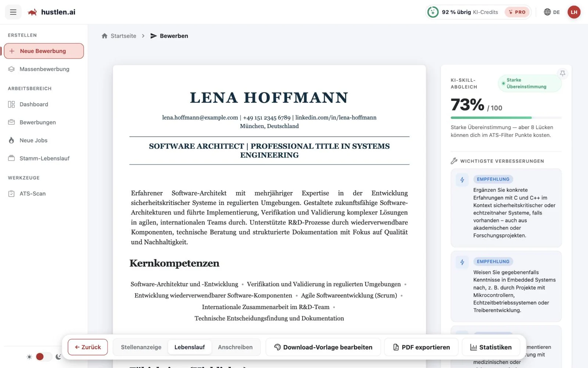Image resolution: width=588 pixels, height=368 pixels.
Task: Click the PRO badge
Action: click(x=517, y=12)
